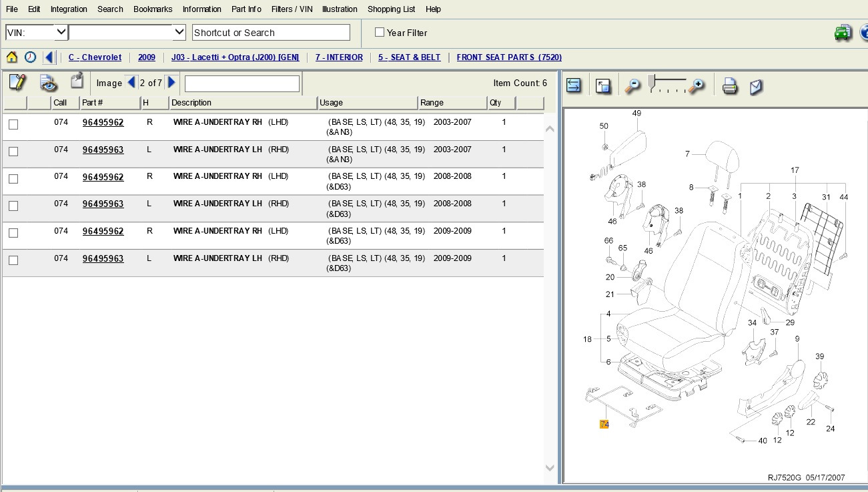Open the Shopping List menu
Image resolution: width=868 pixels, height=492 pixels.
pos(391,9)
